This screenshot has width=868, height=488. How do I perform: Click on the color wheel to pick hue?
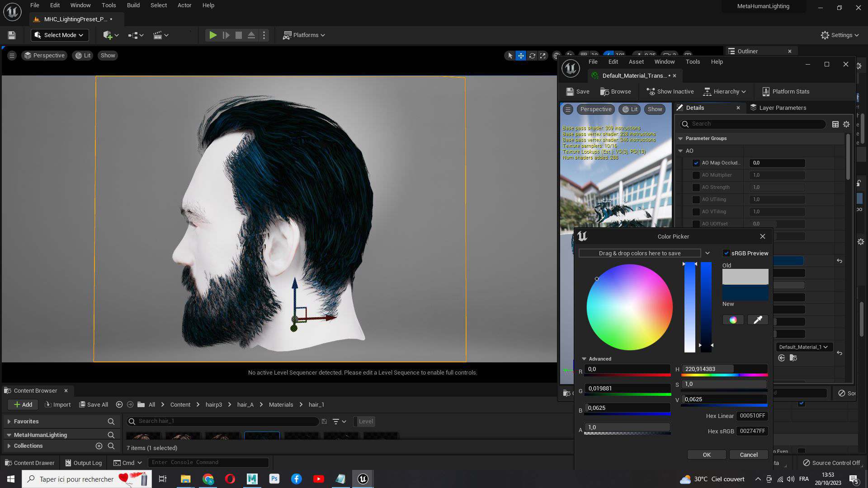pos(629,307)
